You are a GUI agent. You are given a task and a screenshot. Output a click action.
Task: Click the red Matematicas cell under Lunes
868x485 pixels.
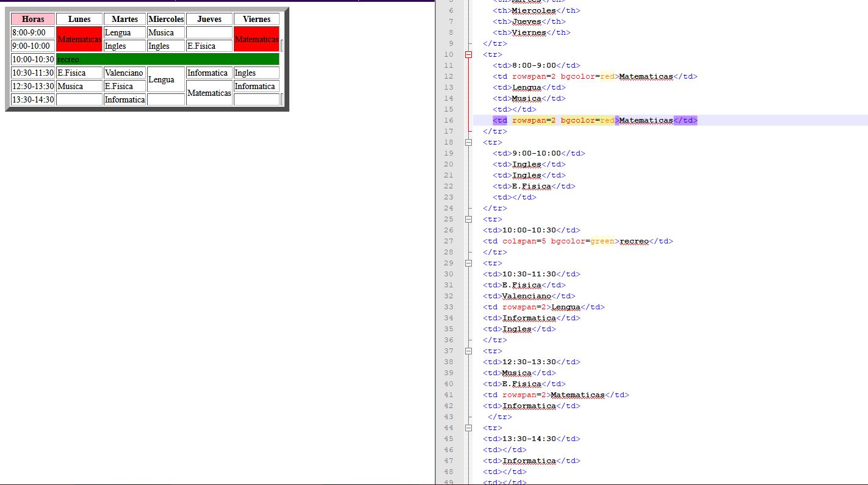[79, 39]
